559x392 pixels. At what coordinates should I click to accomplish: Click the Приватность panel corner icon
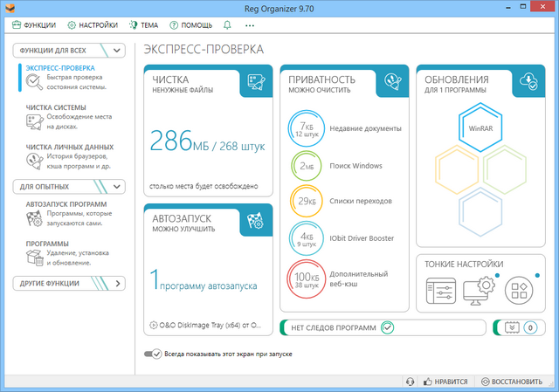[x=392, y=81]
